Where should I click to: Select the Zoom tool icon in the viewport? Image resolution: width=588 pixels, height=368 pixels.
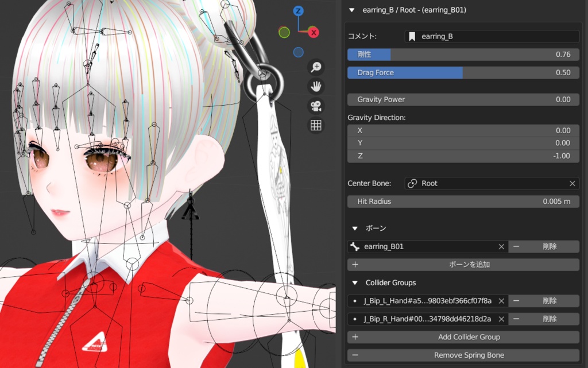coord(315,67)
